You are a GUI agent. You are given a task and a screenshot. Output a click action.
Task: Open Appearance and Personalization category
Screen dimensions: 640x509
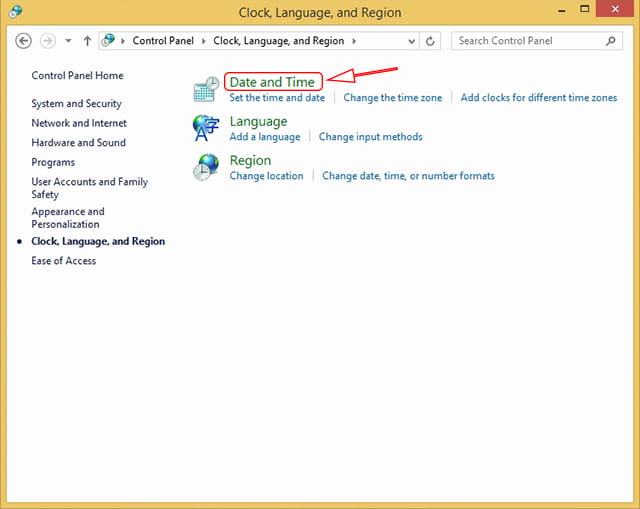click(x=68, y=218)
